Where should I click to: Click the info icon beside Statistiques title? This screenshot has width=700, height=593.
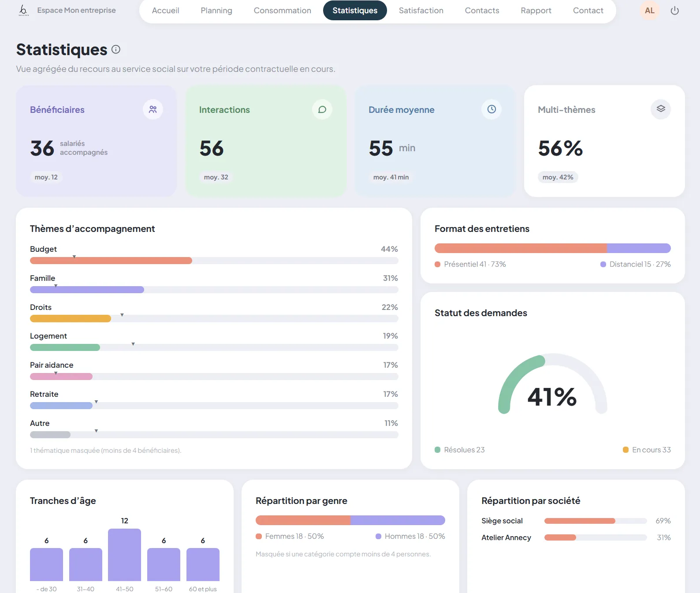coord(116,49)
